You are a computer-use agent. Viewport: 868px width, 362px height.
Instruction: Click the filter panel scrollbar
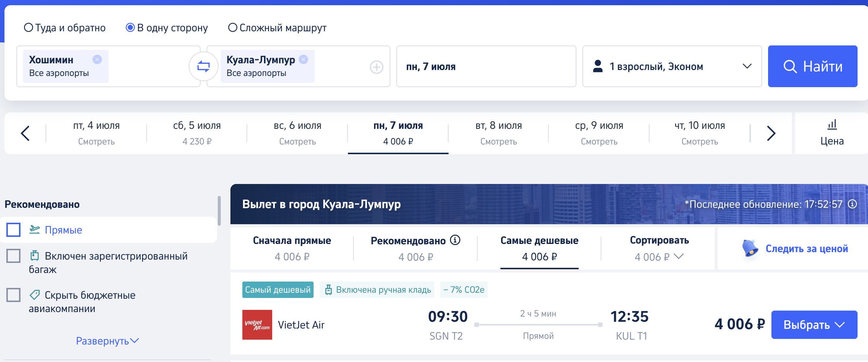tap(219, 211)
